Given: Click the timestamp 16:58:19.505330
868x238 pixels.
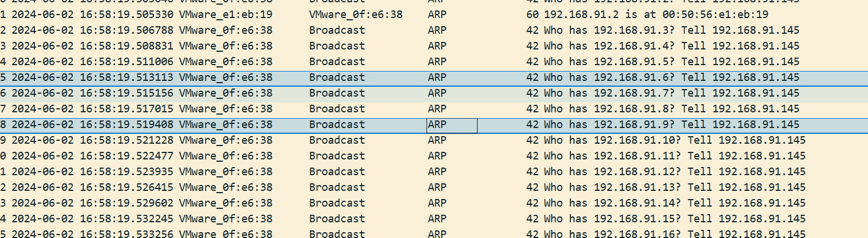Looking at the screenshot, I should [x=127, y=15].
